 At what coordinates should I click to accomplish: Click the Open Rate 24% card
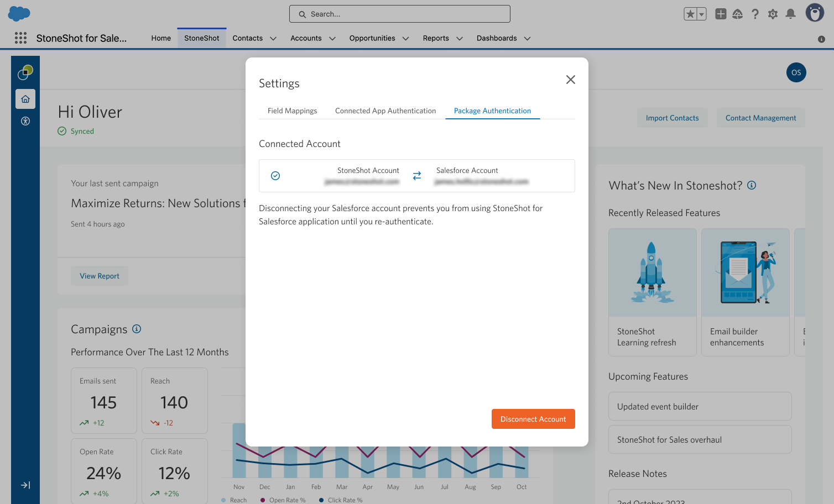[104, 471]
